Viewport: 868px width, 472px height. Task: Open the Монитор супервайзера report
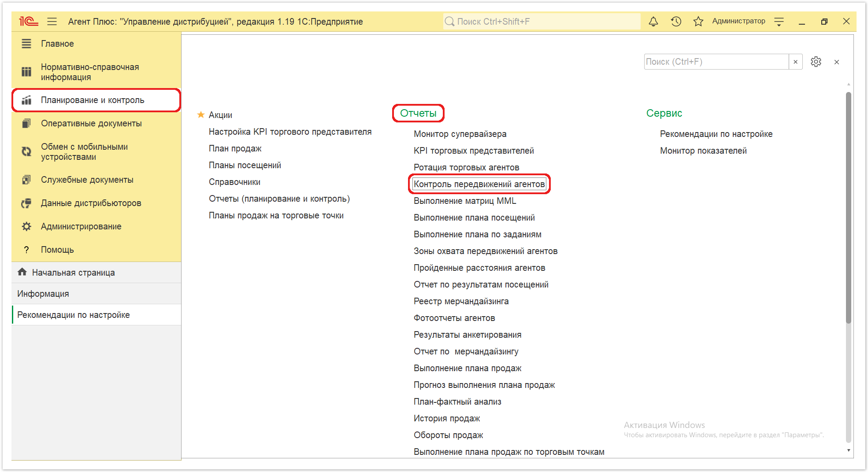point(460,134)
